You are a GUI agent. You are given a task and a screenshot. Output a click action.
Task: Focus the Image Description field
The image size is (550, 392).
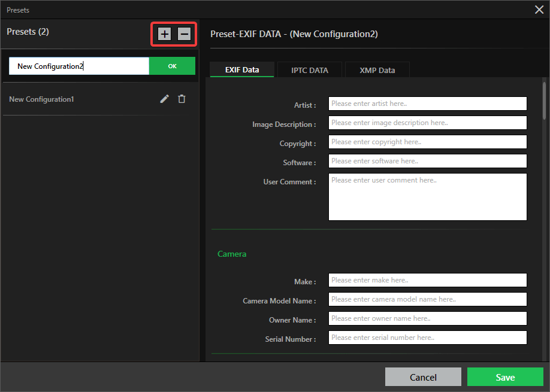(427, 123)
